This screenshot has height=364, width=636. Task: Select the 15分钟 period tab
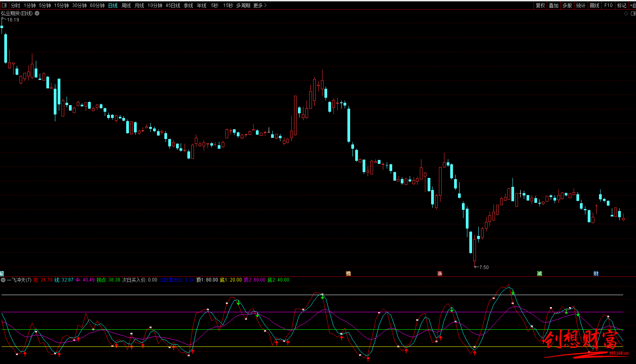tap(62, 5)
